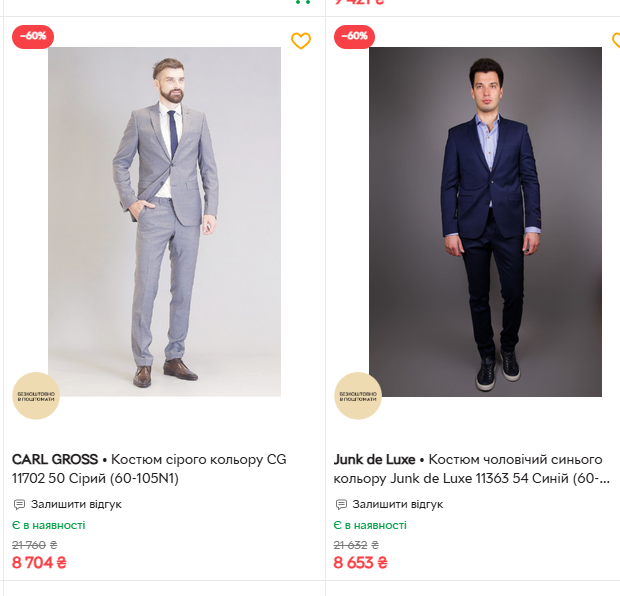Click the comment icon under the CARL GROSS suit

point(19,504)
